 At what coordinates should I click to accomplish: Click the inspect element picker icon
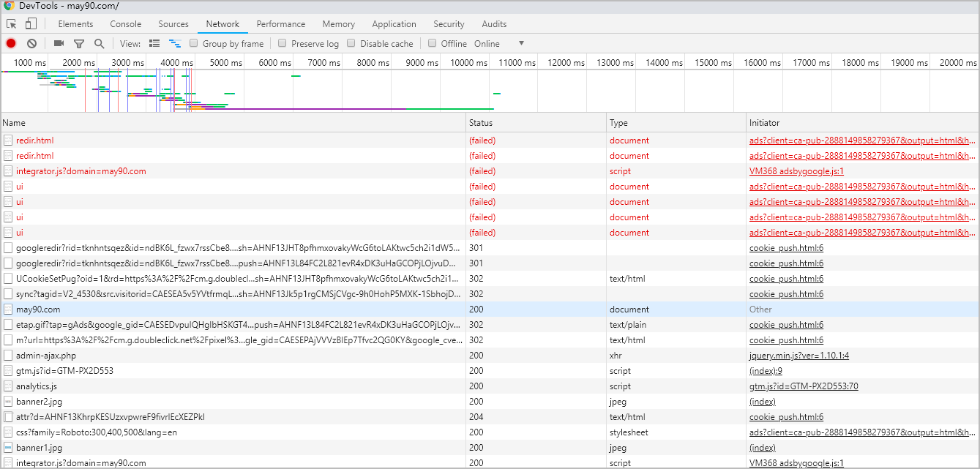12,24
